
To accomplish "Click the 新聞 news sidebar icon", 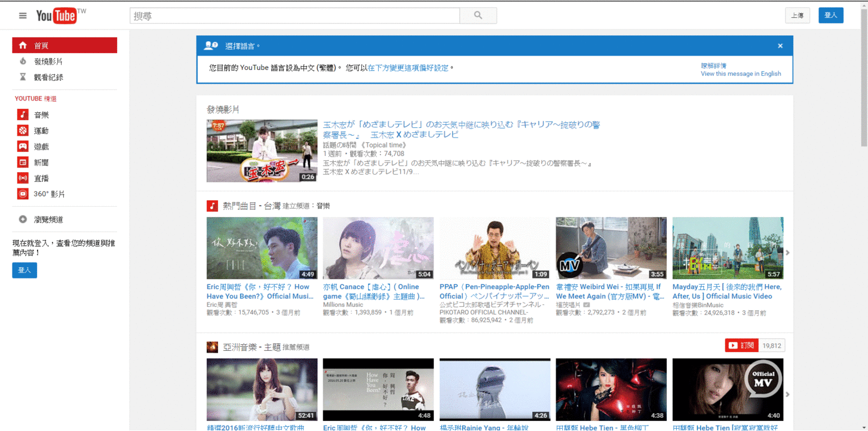I will coord(23,162).
